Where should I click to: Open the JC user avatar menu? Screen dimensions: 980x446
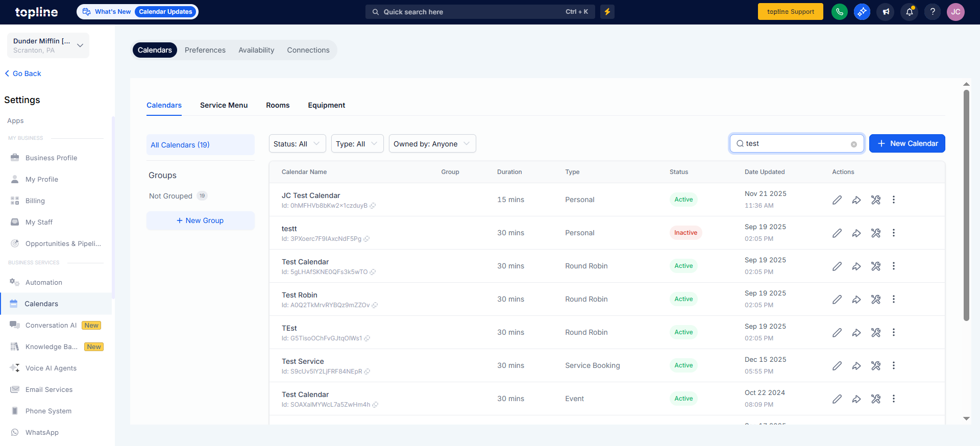click(x=955, y=12)
